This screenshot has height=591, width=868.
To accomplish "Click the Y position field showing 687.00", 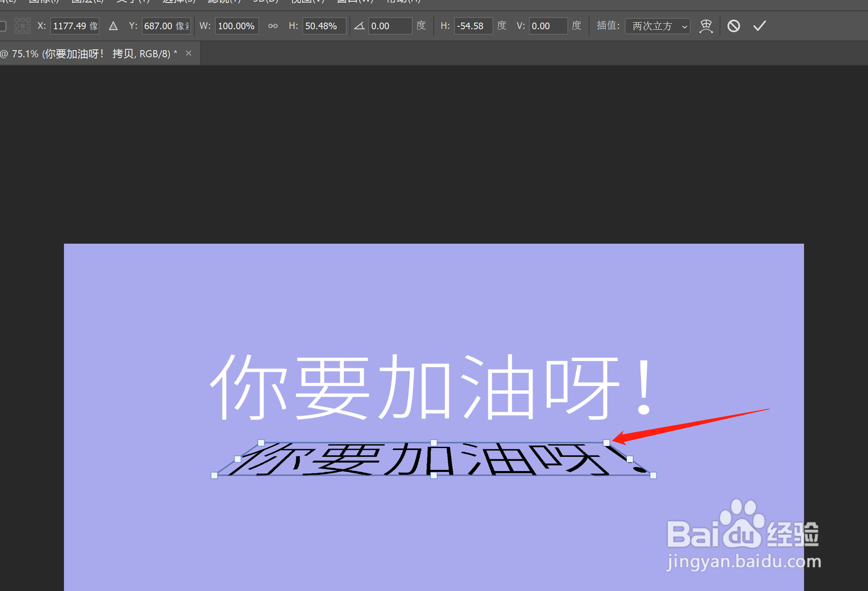I will point(166,26).
